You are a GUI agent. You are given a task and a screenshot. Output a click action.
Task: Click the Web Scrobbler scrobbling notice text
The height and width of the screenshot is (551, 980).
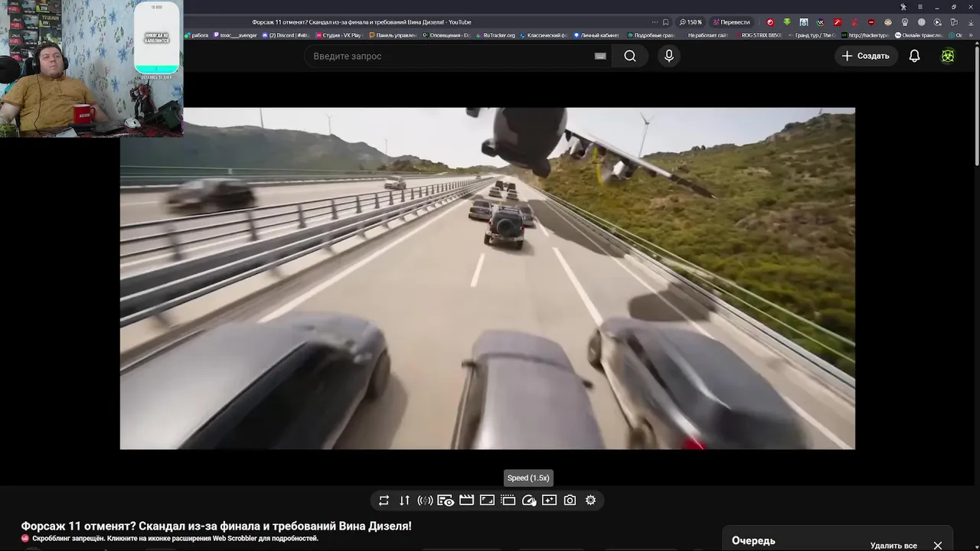(x=175, y=539)
